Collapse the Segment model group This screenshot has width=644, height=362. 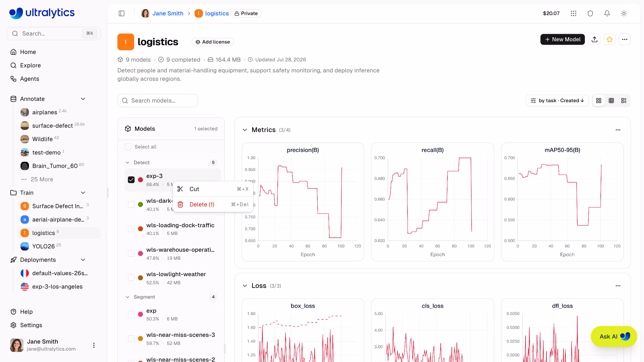click(x=127, y=297)
